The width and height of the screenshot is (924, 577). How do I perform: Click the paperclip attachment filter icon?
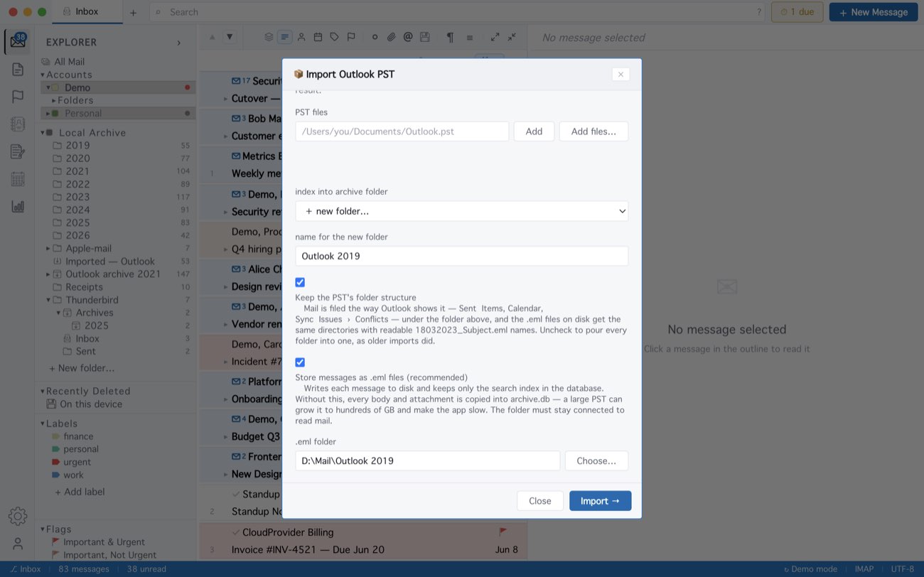coord(391,37)
